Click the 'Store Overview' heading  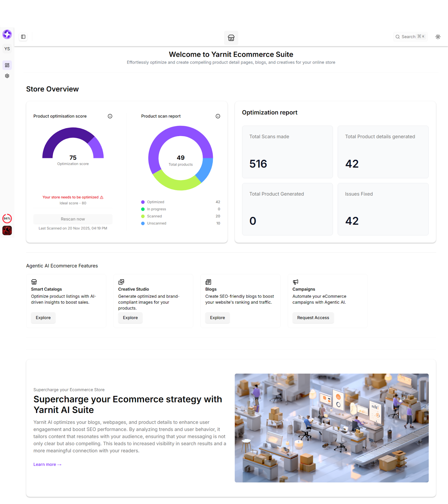tap(52, 89)
